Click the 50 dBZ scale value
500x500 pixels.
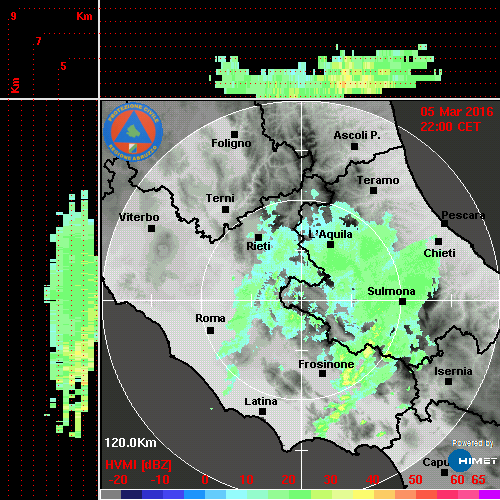(415, 480)
